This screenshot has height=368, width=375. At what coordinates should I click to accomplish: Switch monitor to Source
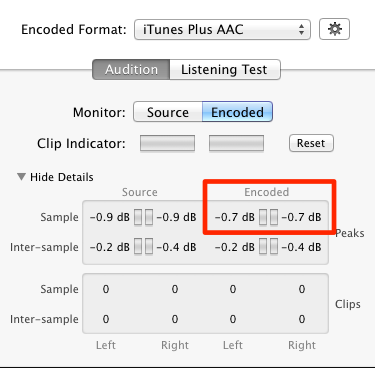[168, 112]
